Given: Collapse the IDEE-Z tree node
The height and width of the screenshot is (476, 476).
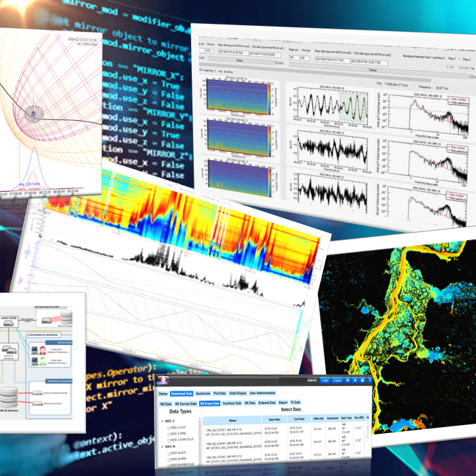Looking at the screenshot, I should 163,421.
